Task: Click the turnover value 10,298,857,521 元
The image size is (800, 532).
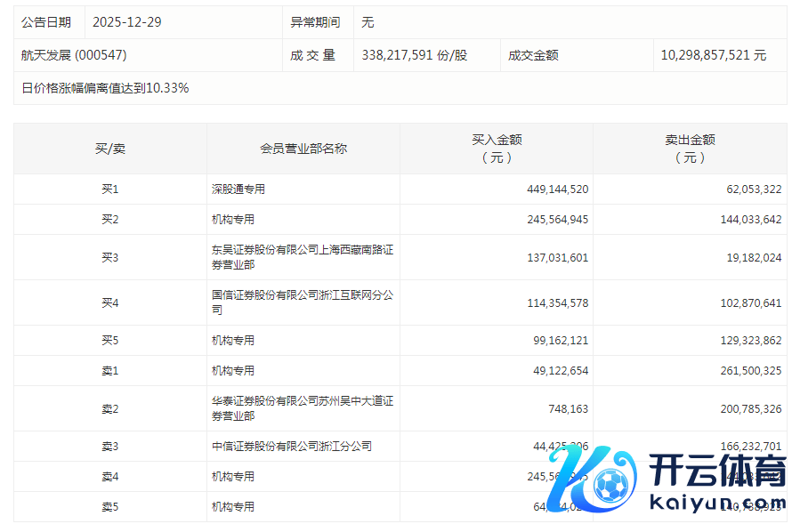Action: pos(713,55)
